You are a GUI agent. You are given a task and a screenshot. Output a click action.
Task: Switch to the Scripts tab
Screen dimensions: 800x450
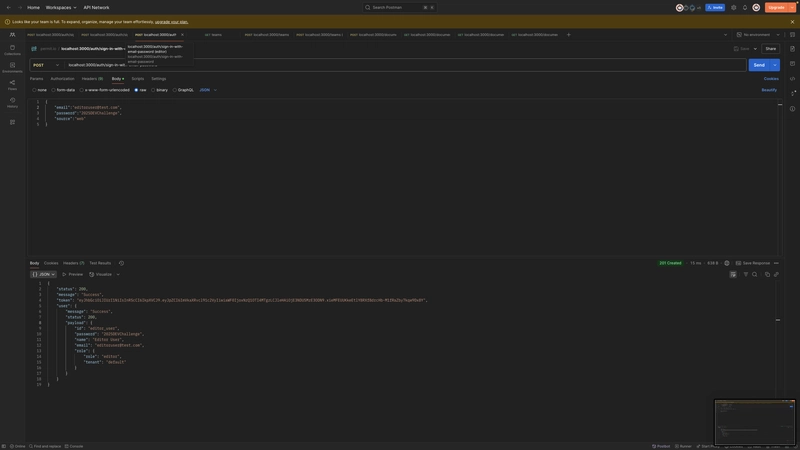(138, 79)
